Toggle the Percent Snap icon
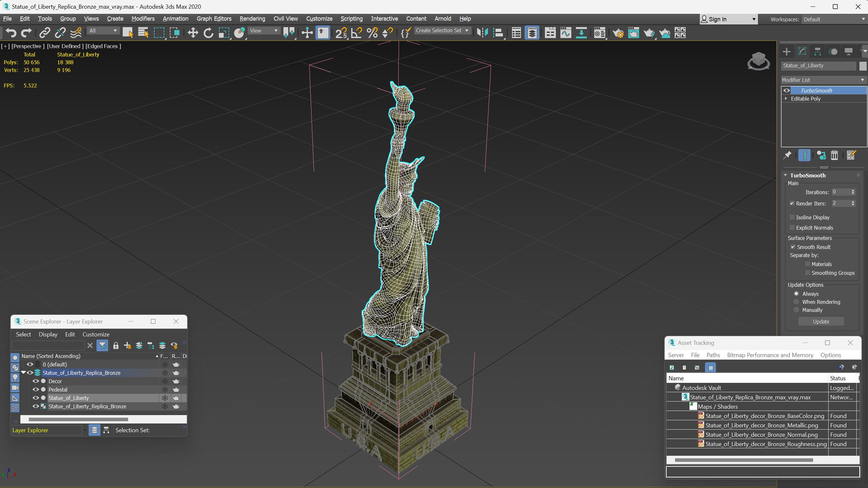This screenshot has width=868, height=488. click(372, 33)
